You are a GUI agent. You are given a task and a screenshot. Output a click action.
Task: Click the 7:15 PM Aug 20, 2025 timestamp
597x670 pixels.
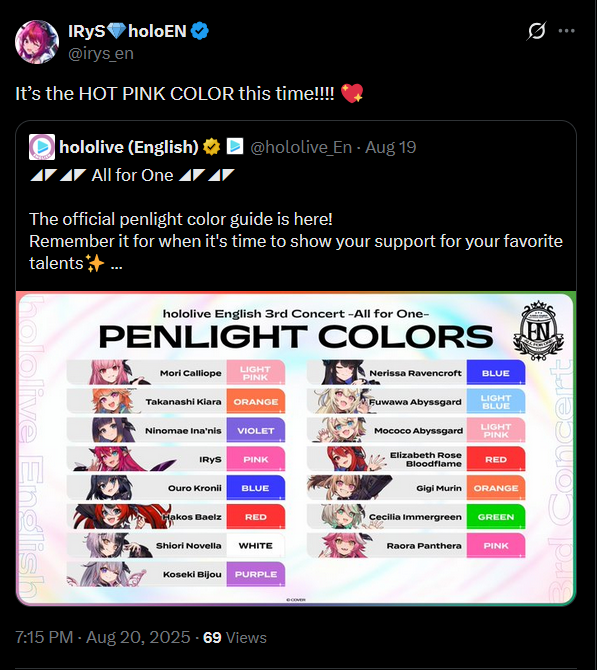coord(103,637)
